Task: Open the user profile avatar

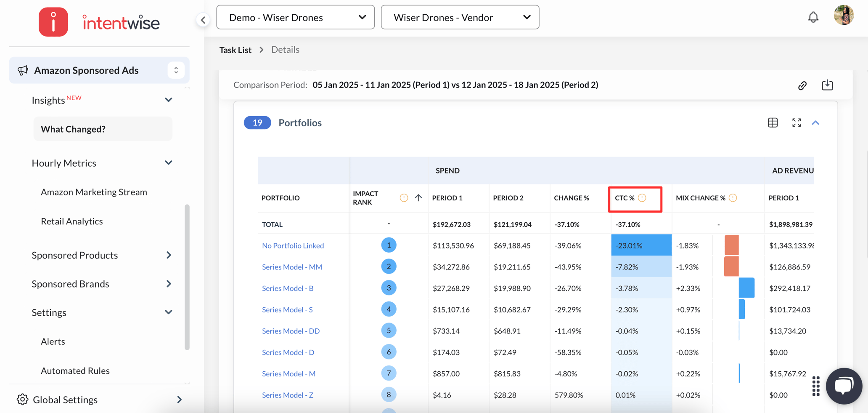Action: [844, 15]
